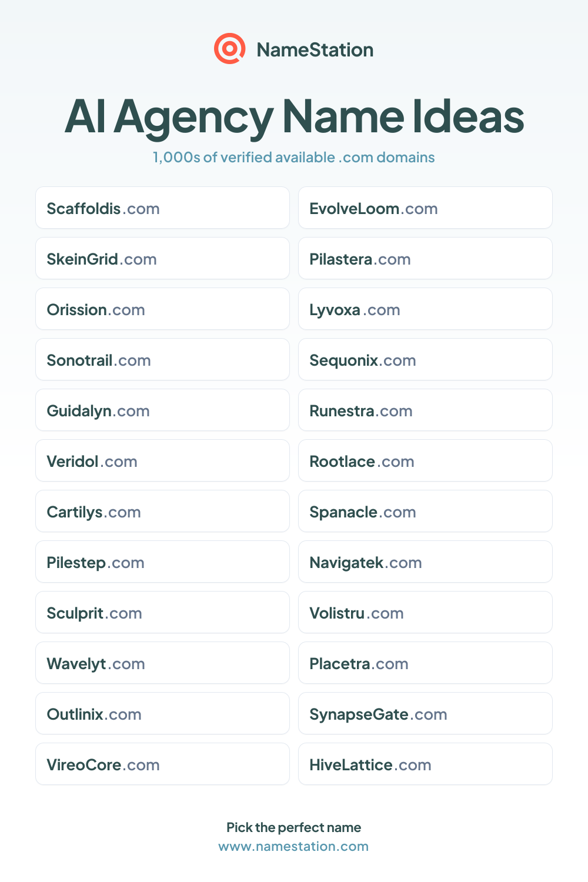Choose the Lyvoxa.com domain card
Screen dimensions: 588x882
point(425,309)
